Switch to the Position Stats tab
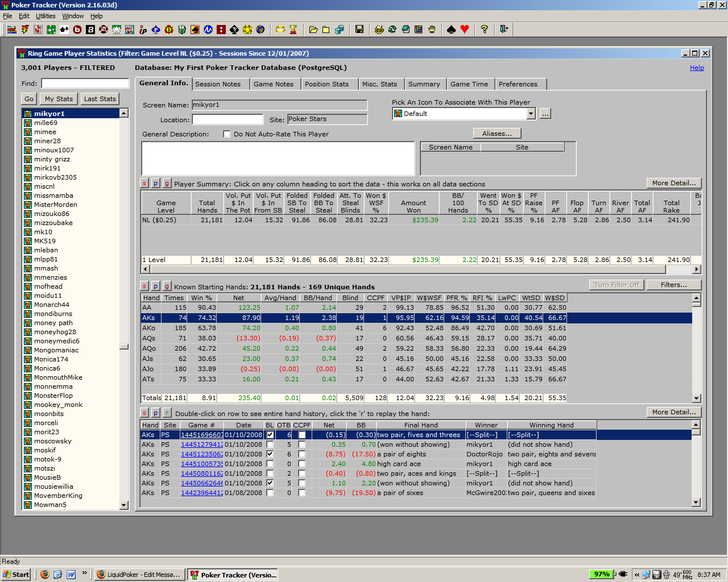 (326, 84)
